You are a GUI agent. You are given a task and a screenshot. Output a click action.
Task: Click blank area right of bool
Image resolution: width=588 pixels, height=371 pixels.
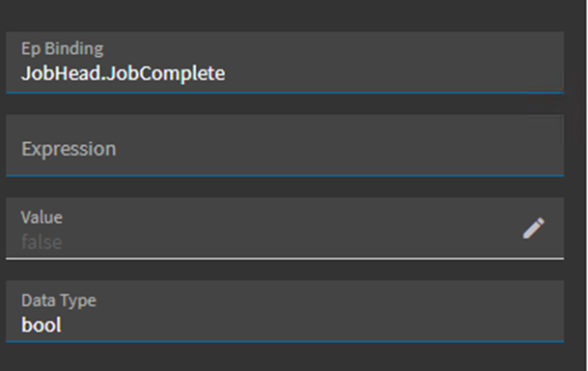[x=311, y=325]
